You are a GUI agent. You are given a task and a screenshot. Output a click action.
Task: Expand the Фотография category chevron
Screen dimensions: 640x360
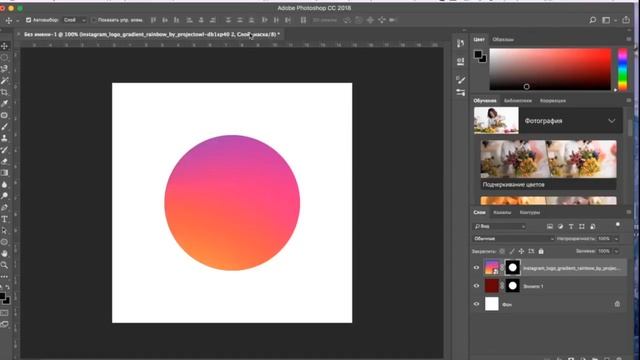click(x=611, y=121)
